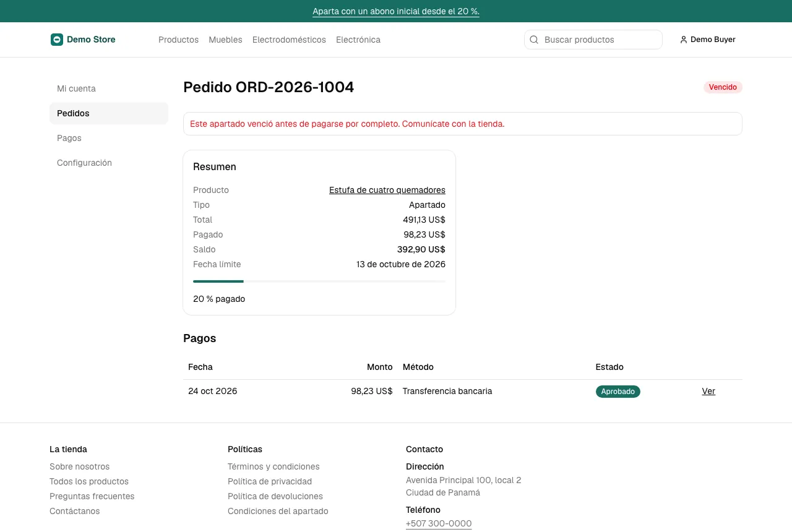Click the Vencido status badge
792x532 pixels.
pyautogui.click(x=723, y=87)
